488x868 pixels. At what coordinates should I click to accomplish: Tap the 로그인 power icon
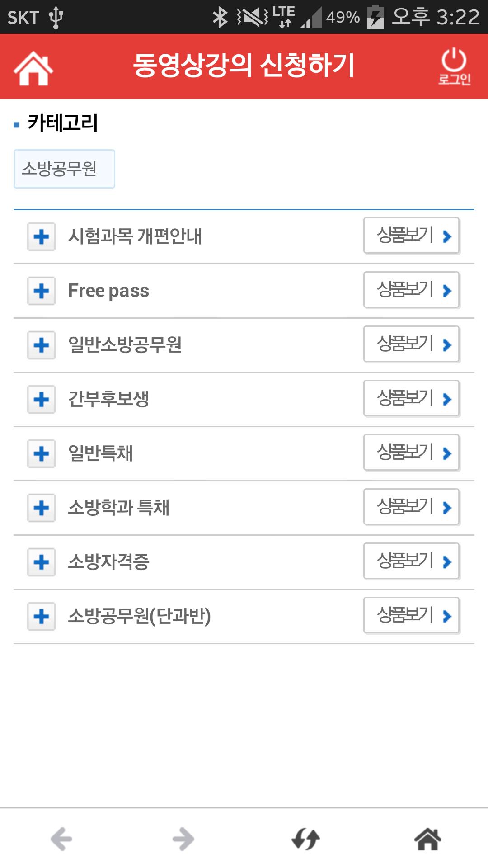tap(454, 66)
